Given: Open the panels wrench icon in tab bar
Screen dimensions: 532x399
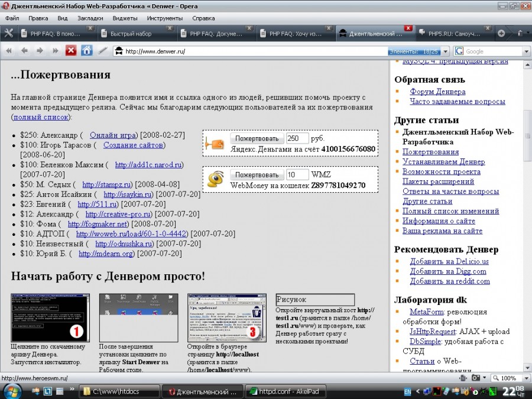Looking at the screenshot, I should click(8, 33).
